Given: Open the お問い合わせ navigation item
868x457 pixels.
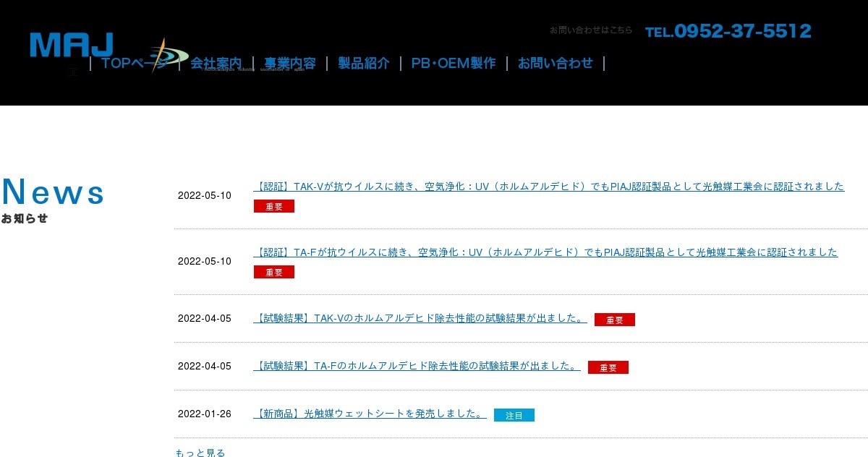Looking at the screenshot, I should pyautogui.click(x=556, y=63).
